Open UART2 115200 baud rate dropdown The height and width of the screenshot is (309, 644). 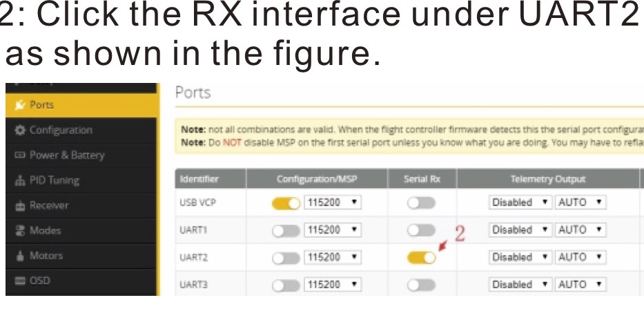(x=332, y=258)
